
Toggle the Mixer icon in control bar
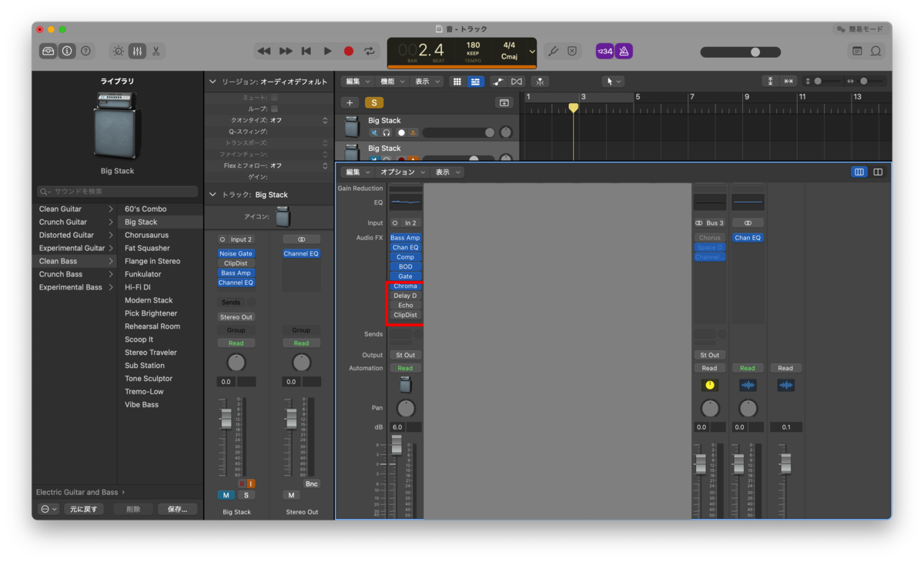(x=137, y=51)
